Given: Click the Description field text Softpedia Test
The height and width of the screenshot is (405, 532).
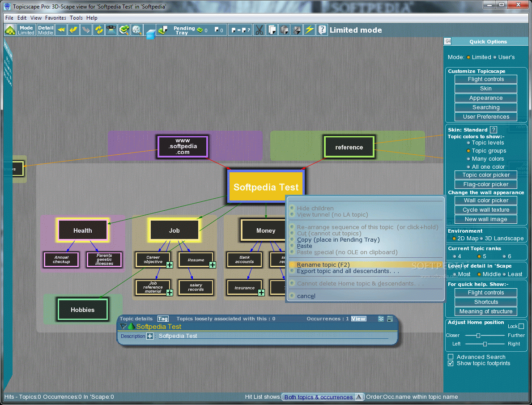Looking at the screenshot, I should [x=178, y=336].
